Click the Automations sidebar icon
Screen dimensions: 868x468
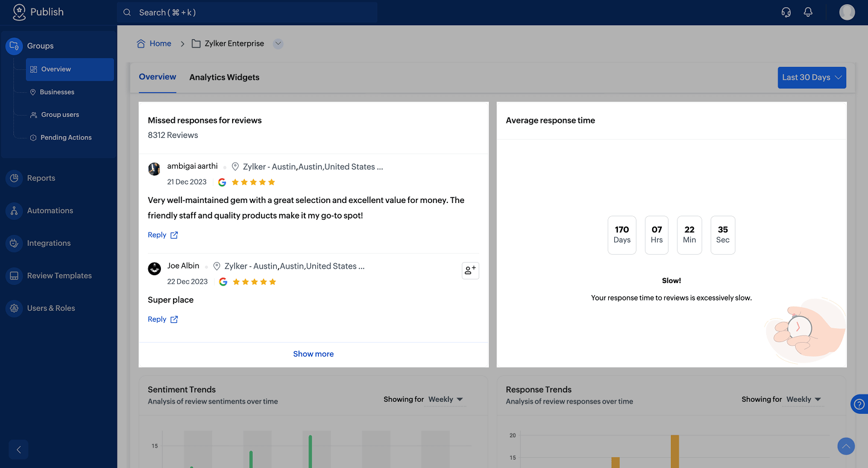coord(14,211)
